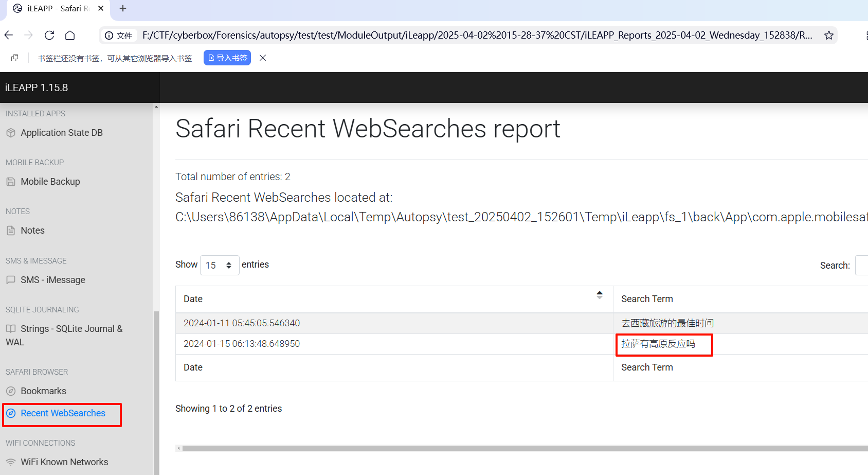Click the Notes file icon
The width and height of the screenshot is (868, 475).
(11, 231)
